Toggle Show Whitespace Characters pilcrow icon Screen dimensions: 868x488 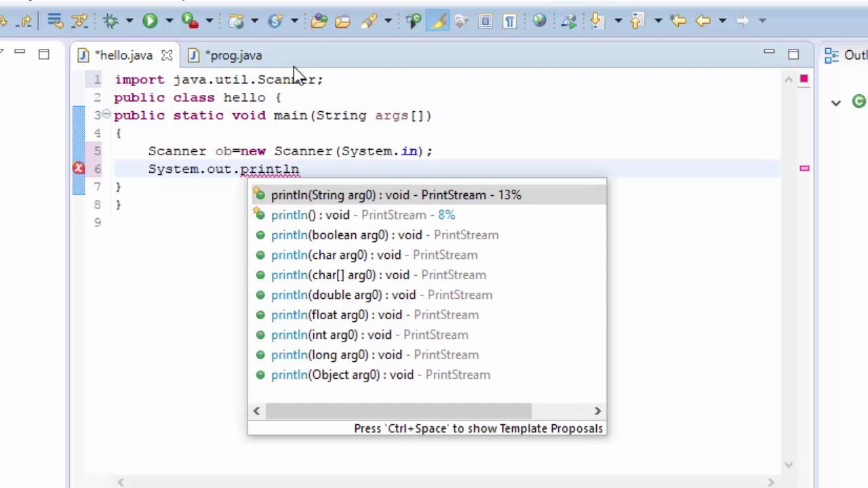509,21
